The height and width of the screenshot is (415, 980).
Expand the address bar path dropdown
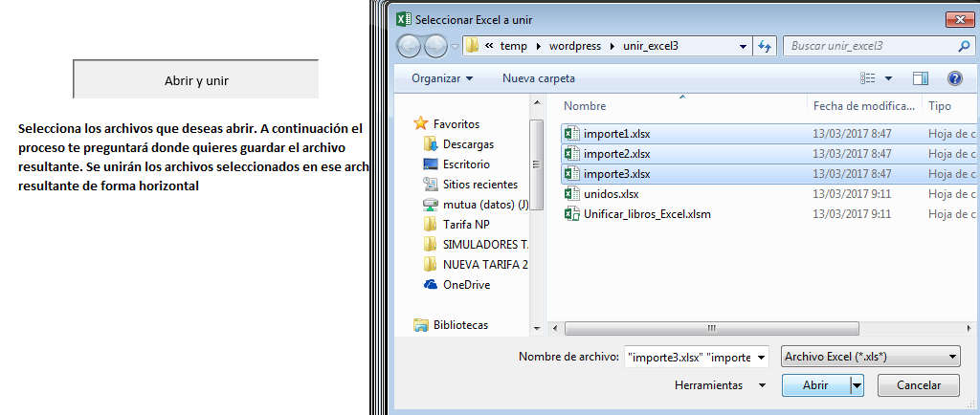[743, 46]
